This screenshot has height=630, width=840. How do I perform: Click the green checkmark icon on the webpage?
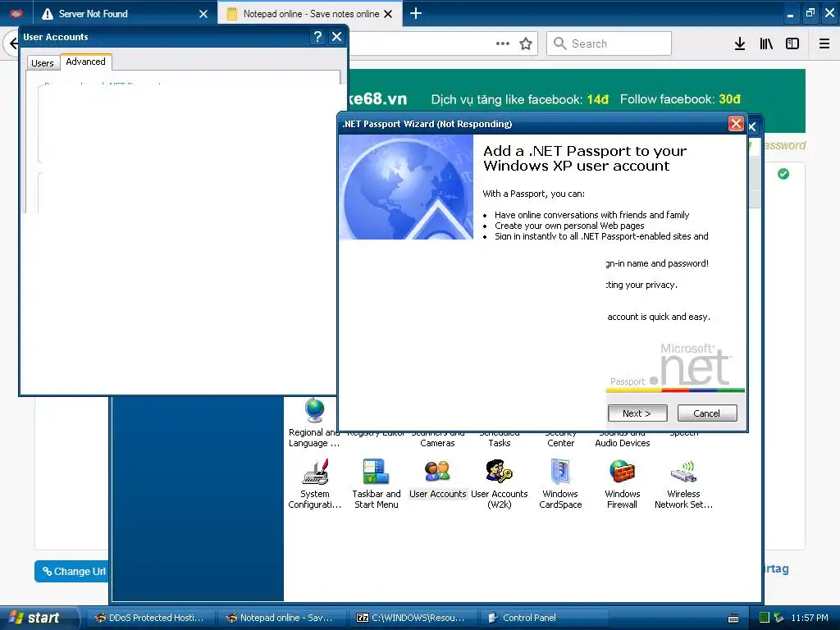point(783,174)
